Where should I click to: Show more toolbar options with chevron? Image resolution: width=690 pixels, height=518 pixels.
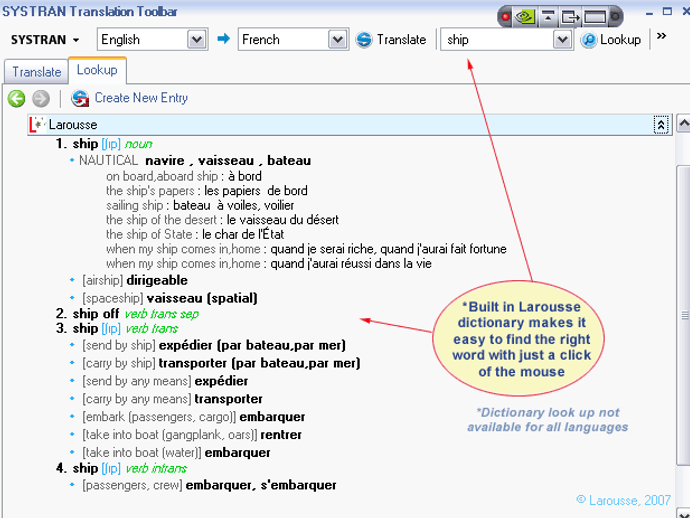(x=661, y=36)
